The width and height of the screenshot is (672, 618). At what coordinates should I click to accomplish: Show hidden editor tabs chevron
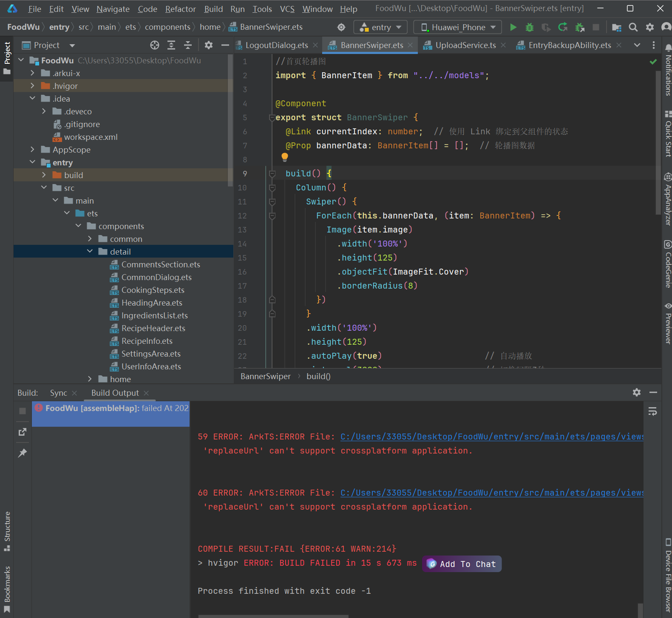(x=637, y=45)
